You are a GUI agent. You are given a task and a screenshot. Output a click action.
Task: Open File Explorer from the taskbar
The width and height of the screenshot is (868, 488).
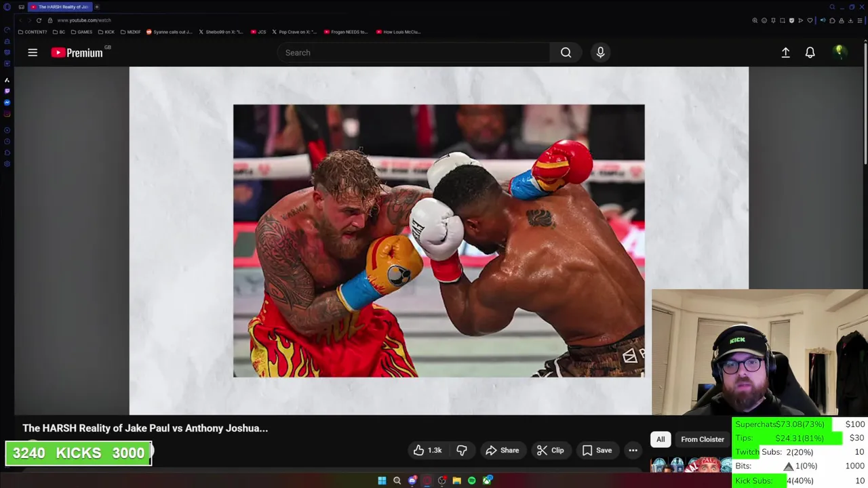click(456, 481)
